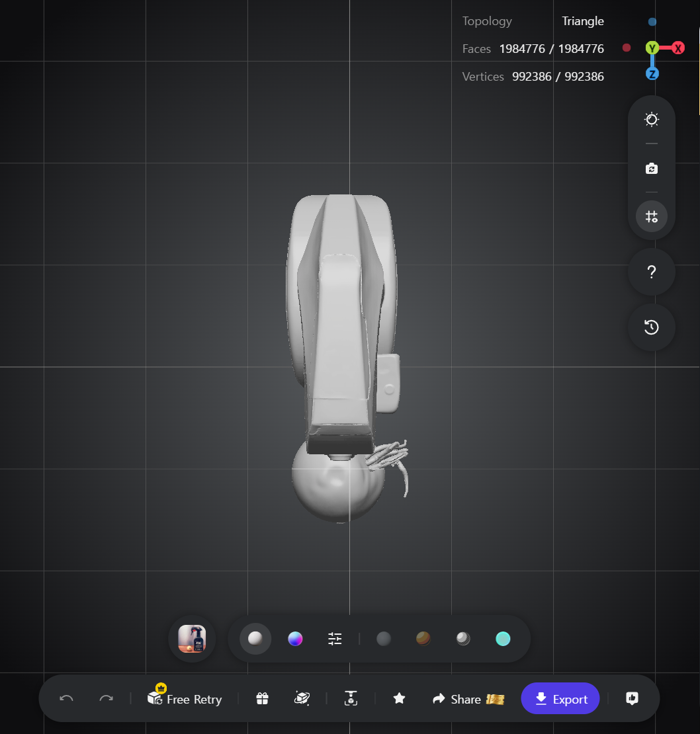
Task: Click the Free Retry button
Action: pos(185,698)
